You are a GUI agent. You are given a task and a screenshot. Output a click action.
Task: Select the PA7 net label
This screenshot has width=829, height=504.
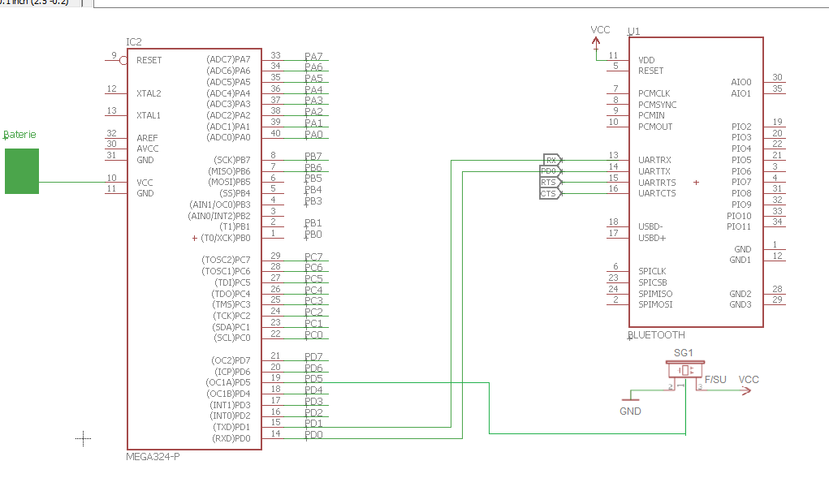coord(313,56)
